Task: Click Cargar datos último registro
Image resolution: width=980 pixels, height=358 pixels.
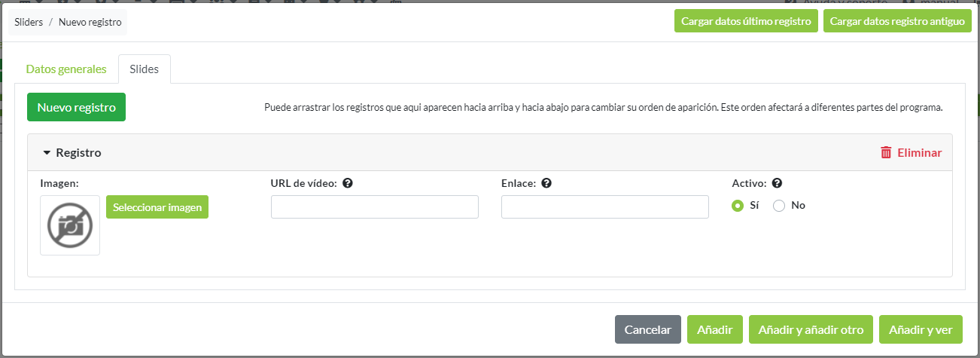Action: (x=746, y=22)
